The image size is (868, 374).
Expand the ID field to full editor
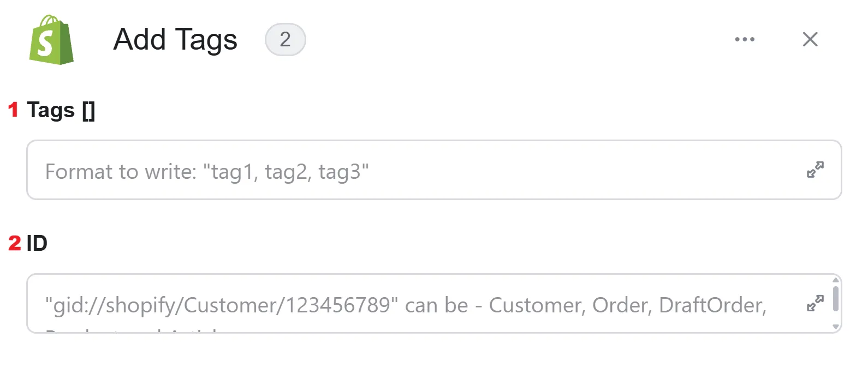click(x=815, y=303)
